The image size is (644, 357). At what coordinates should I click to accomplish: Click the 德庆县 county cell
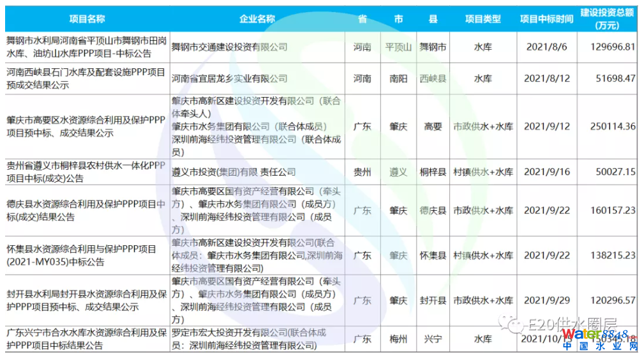pyautogui.click(x=433, y=210)
